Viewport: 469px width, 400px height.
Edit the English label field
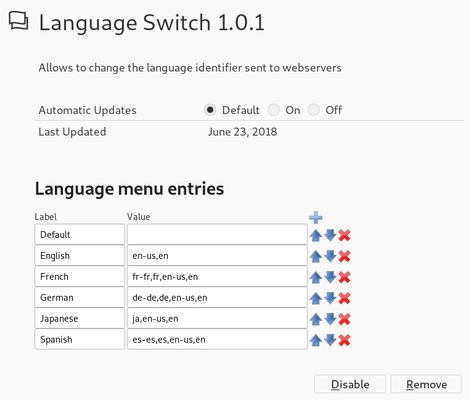[x=79, y=255]
